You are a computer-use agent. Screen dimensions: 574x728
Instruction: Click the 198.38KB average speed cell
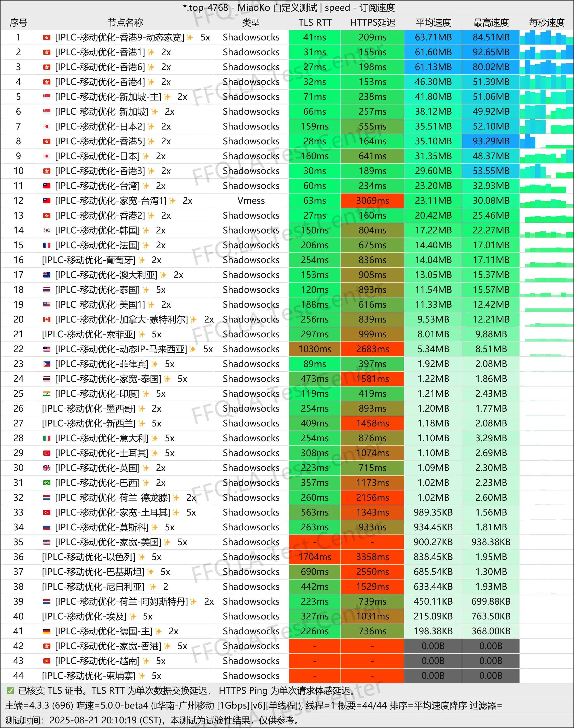coord(433,631)
